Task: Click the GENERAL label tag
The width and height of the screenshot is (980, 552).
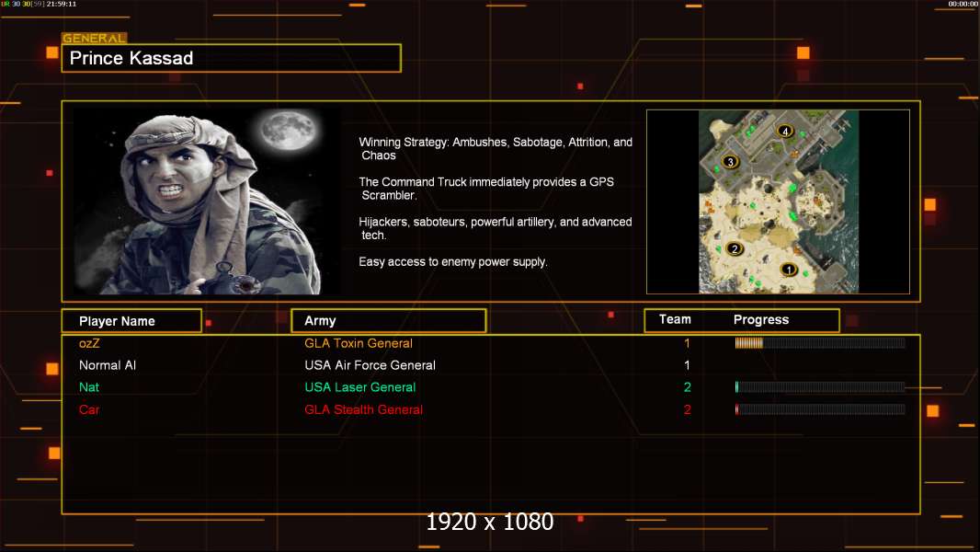Action: point(94,38)
